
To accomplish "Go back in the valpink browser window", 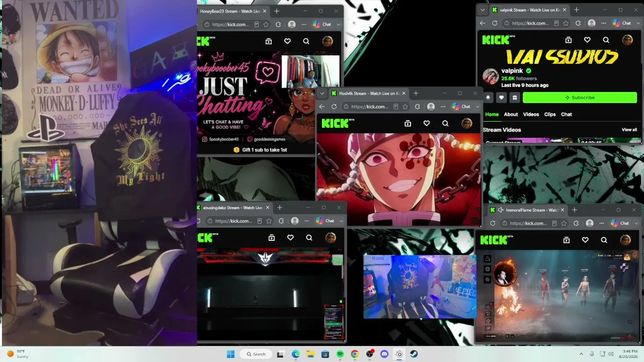I will [x=482, y=23].
